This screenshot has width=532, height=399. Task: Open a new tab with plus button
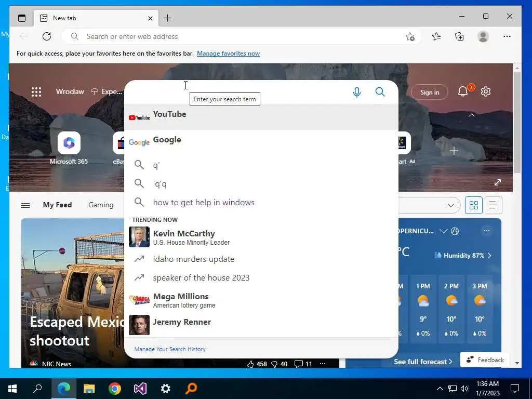tap(167, 18)
